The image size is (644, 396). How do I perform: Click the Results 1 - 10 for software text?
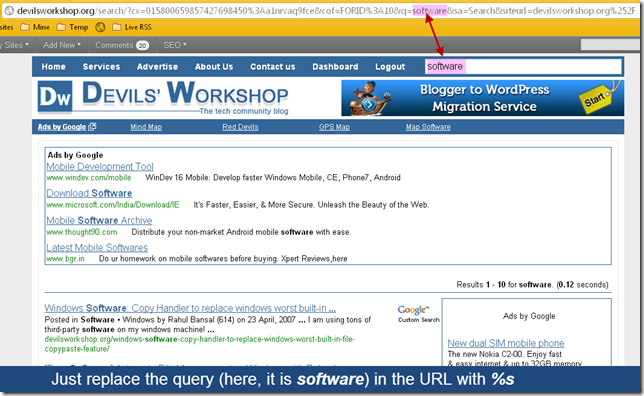532,285
